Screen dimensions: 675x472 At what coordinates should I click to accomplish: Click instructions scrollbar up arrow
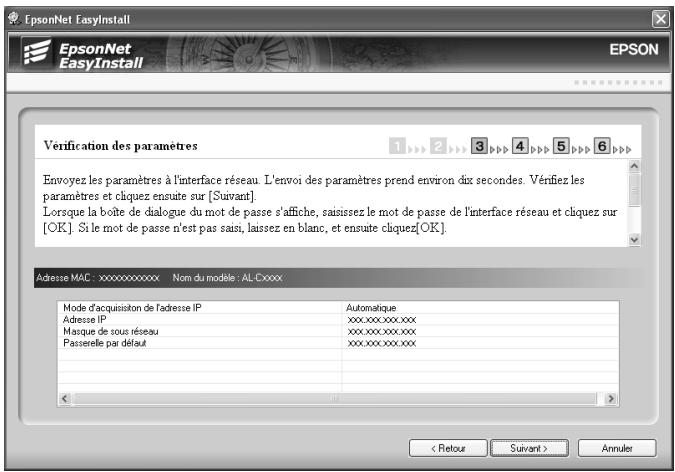click(x=634, y=166)
